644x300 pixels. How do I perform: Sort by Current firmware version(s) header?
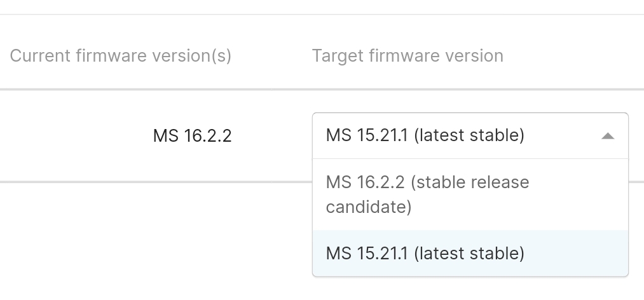[121, 56]
